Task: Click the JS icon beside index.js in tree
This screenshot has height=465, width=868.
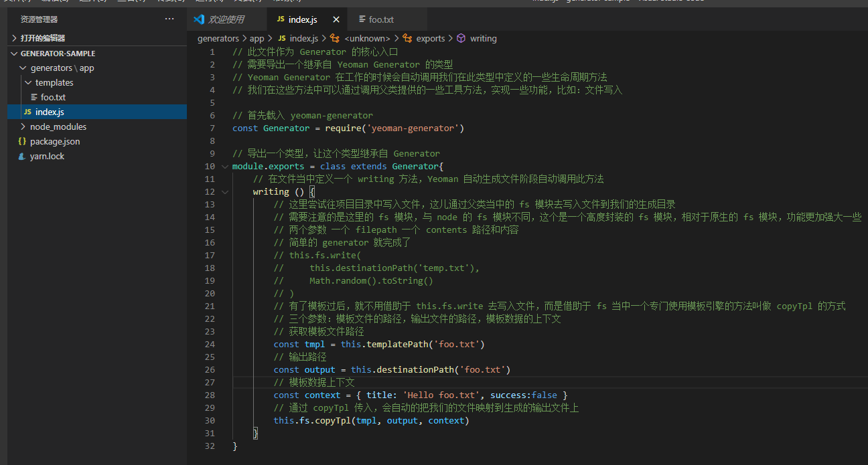Action: (27, 112)
